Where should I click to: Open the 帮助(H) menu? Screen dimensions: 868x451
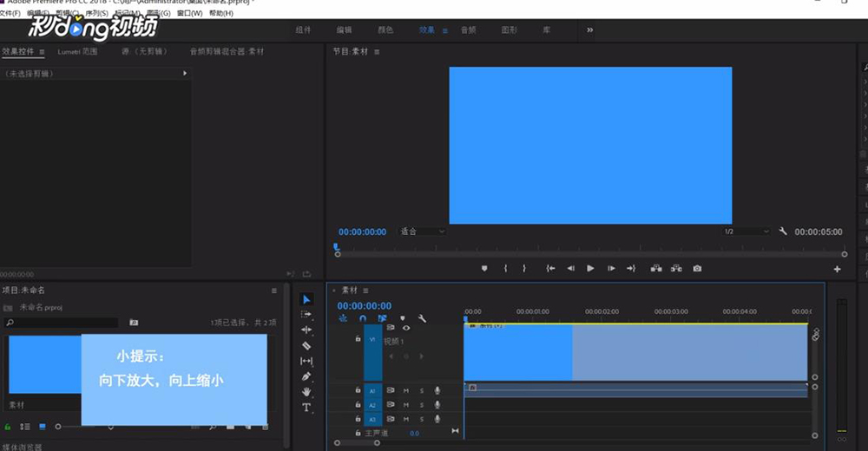point(221,13)
